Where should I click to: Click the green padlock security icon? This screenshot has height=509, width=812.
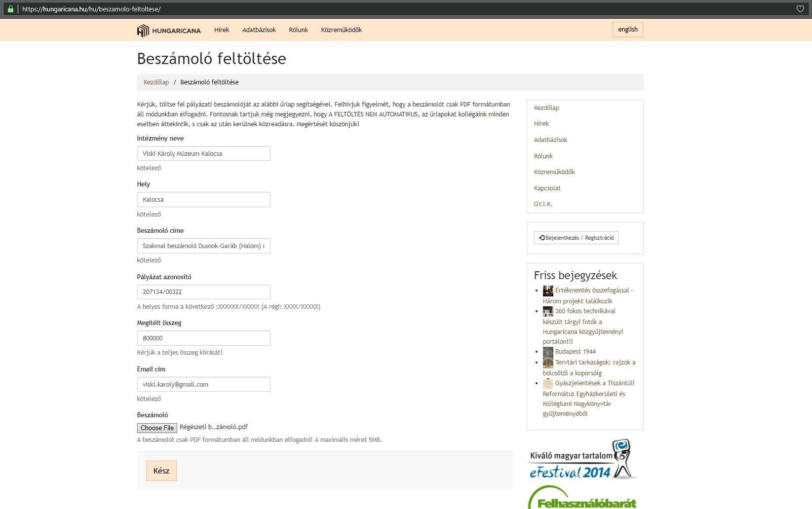(x=10, y=9)
